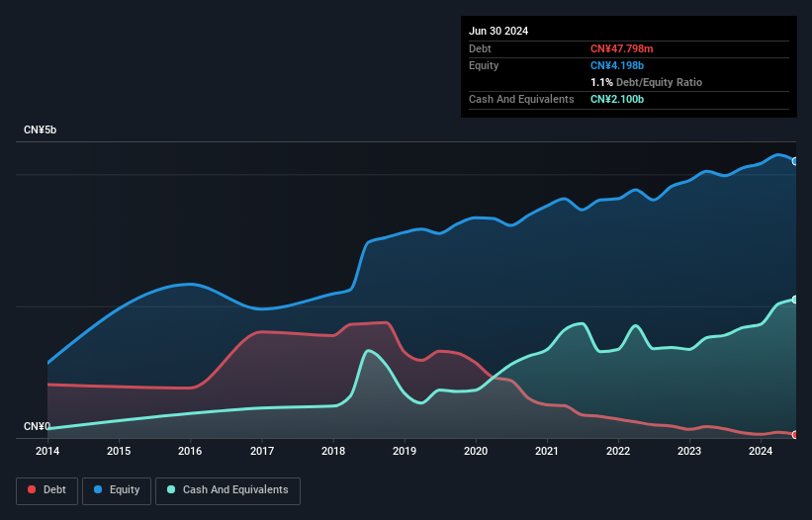Viewport: 812px width, 520px height.
Task: Click the CN¥47.798m debt value
Action: click(621, 48)
